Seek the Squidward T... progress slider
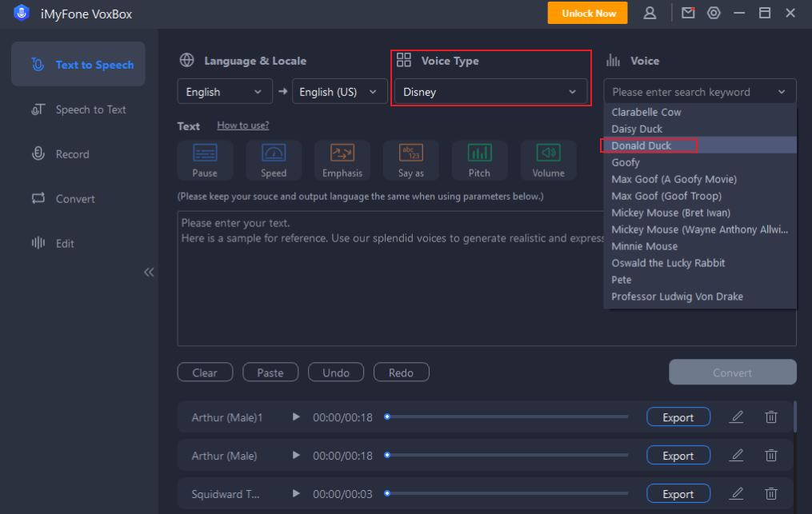 click(506, 493)
